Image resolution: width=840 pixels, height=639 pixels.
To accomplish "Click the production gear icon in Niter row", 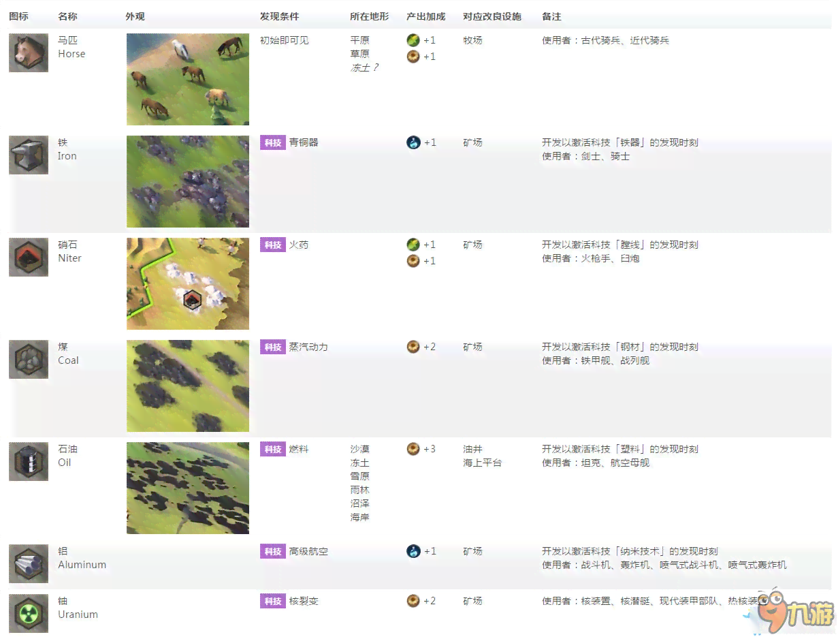I will pos(413,261).
